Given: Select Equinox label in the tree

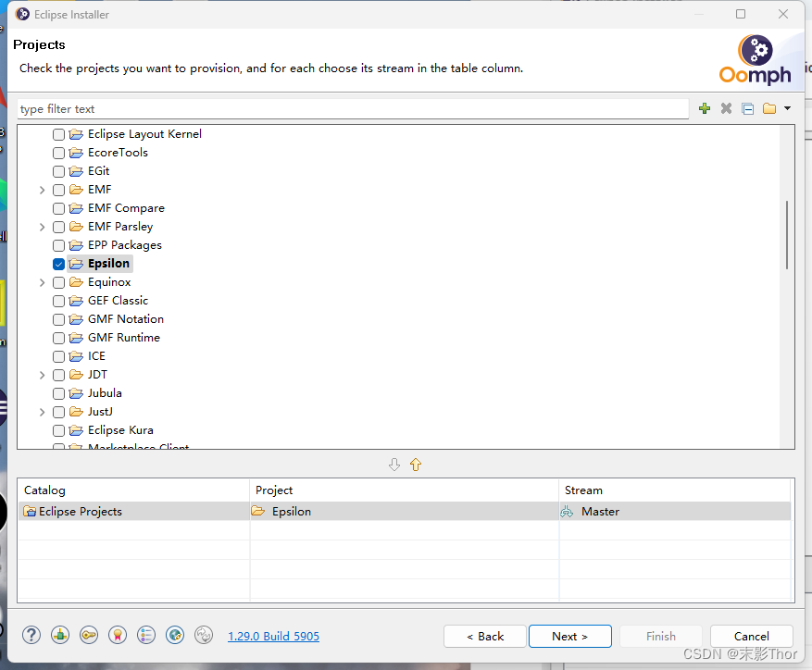Looking at the screenshot, I should point(109,282).
